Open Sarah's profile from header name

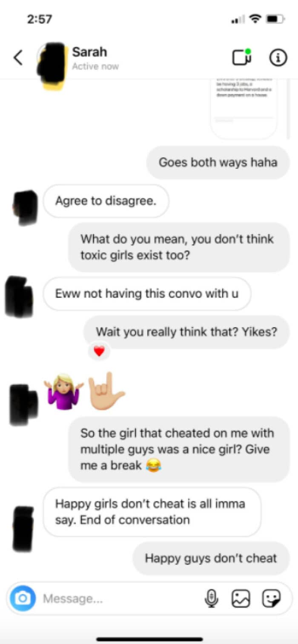tap(89, 52)
